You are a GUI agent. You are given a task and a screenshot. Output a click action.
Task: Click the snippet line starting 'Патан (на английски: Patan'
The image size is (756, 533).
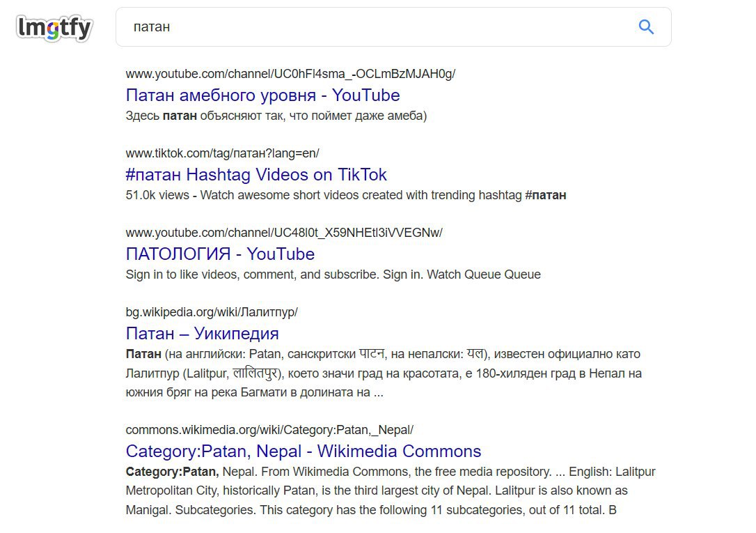coord(383,354)
